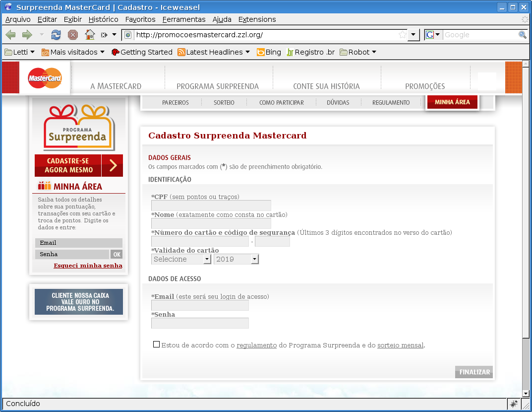Open the Ferramentas menu
Image resolution: width=532 pixels, height=412 pixels.
(x=184, y=19)
